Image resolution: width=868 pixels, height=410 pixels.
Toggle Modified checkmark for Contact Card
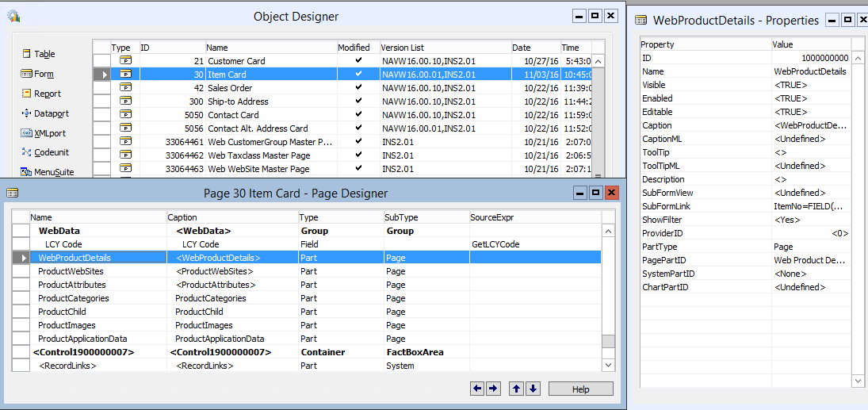point(358,115)
